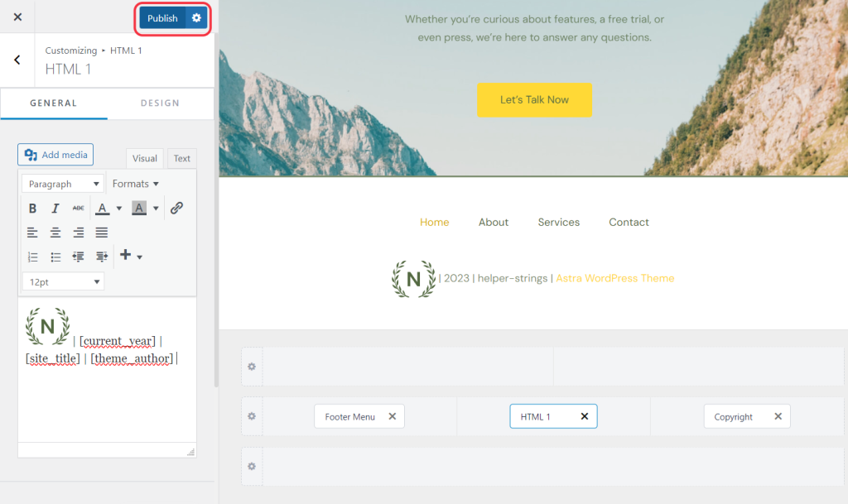The height and width of the screenshot is (504, 848).
Task: Open settings gear of middle footer row
Action: [x=252, y=416]
